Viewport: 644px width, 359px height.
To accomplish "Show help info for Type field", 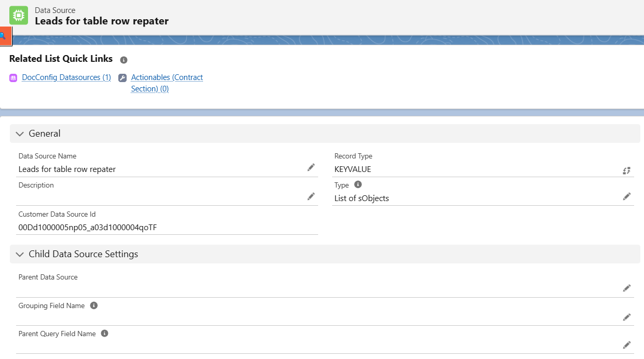I will coord(358,184).
